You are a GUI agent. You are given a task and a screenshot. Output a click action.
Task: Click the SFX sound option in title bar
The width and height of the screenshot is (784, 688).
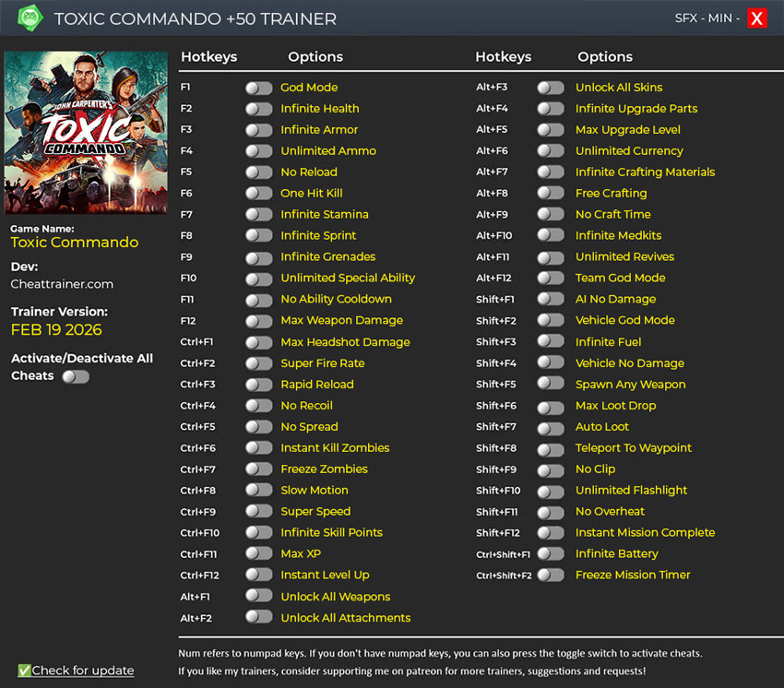point(685,18)
